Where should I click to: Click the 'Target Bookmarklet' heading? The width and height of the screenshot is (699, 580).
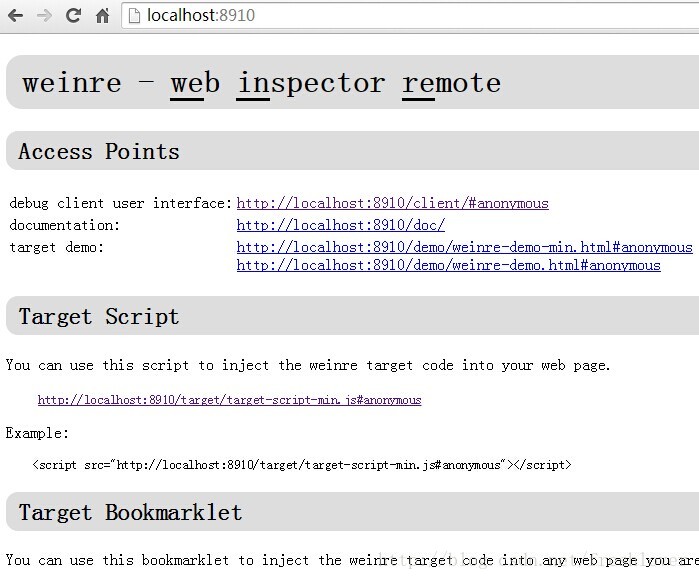130,512
